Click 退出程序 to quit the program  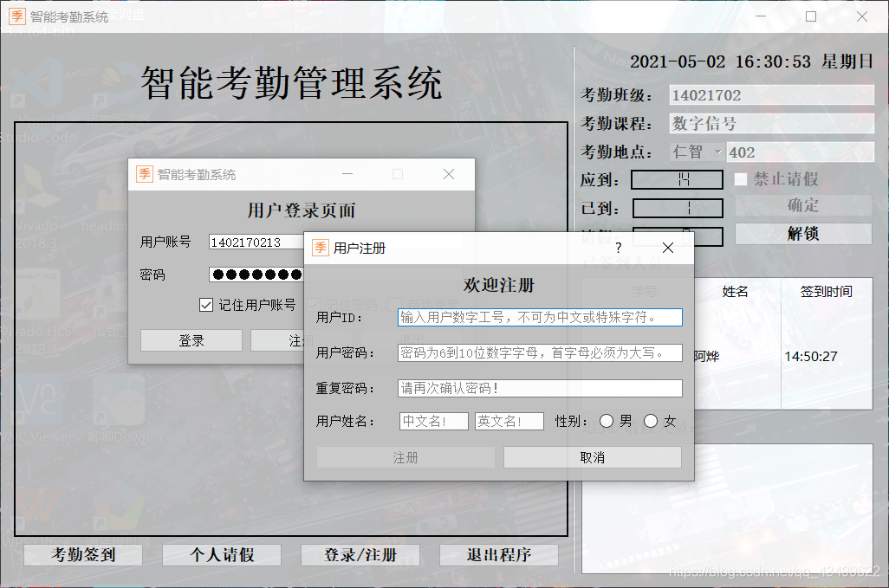pyautogui.click(x=499, y=554)
